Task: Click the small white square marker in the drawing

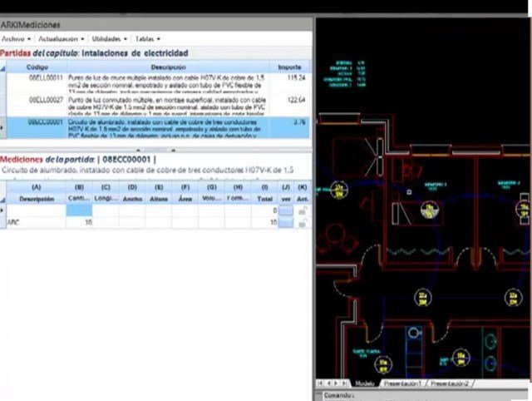Action: 409,192
